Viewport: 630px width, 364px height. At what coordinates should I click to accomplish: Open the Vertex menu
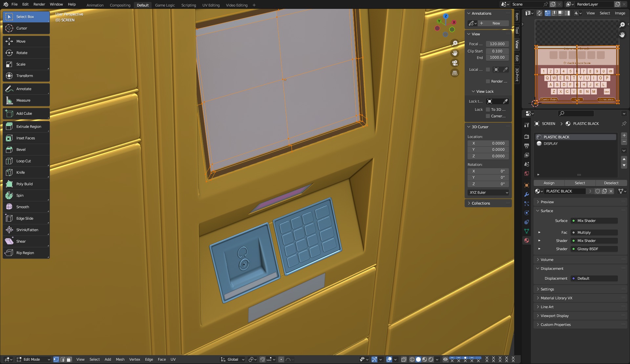tap(135, 359)
